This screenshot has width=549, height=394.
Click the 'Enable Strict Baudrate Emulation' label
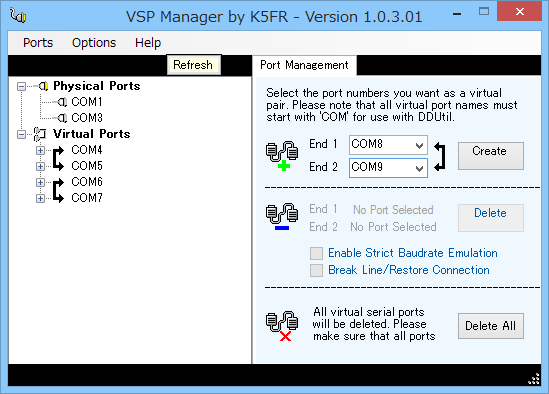(x=413, y=253)
